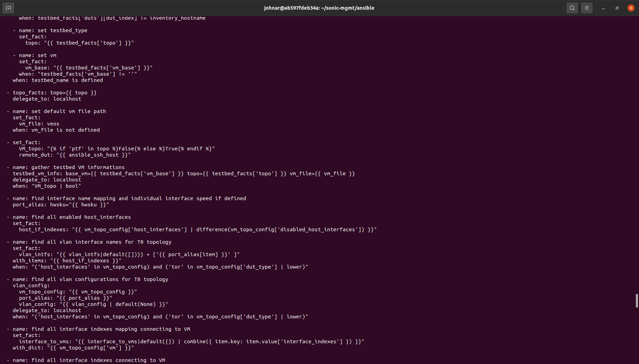639x364 pixels.
Task: Click line 'remote_dut: "{{ ansible_ssh_host }}"'
Action: [75, 155]
